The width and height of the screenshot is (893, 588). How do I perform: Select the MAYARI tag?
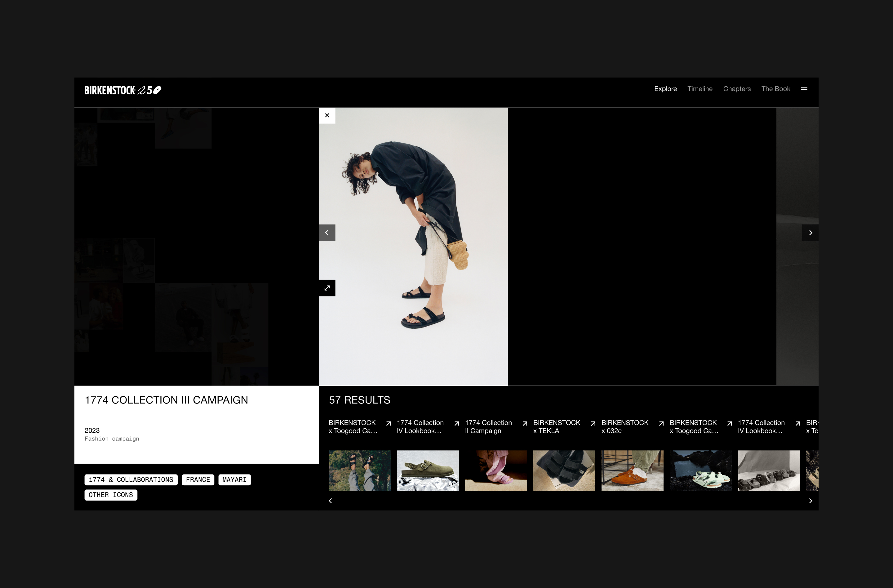click(x=234, y=479)
